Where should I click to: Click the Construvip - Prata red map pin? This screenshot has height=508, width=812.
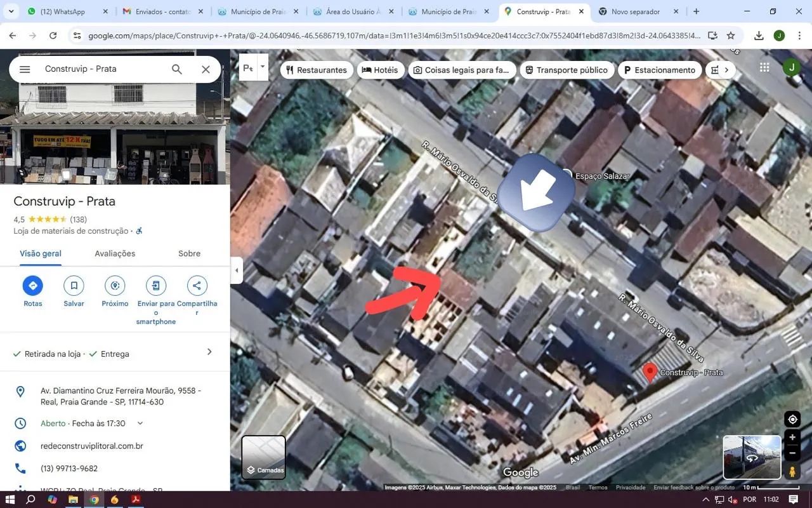click(650, 373)
